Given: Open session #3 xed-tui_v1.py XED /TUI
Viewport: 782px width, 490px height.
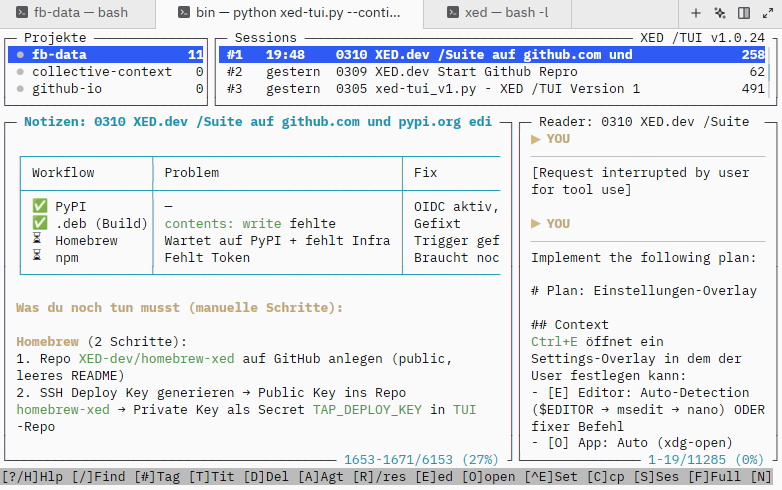Looking at the screenshot, I should 492,88.
